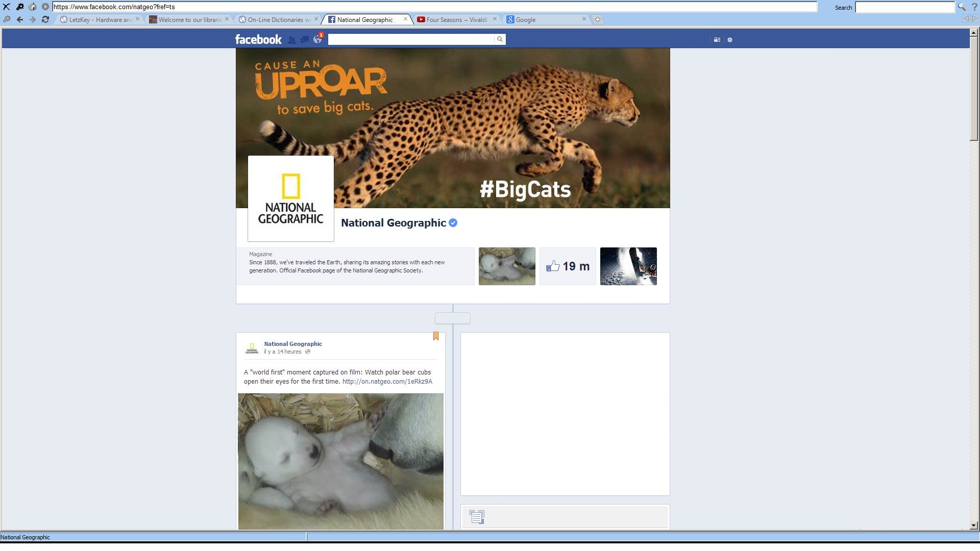The image size is (980, 551).
Task: Open the on.natgeo.com/1eRkz9A link
Action: point(387,382)
